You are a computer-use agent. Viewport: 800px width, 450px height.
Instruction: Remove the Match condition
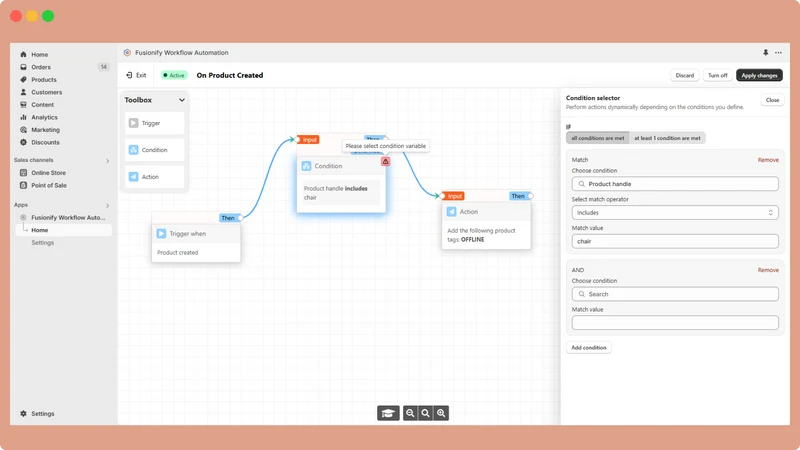click(x=768, y=160)
